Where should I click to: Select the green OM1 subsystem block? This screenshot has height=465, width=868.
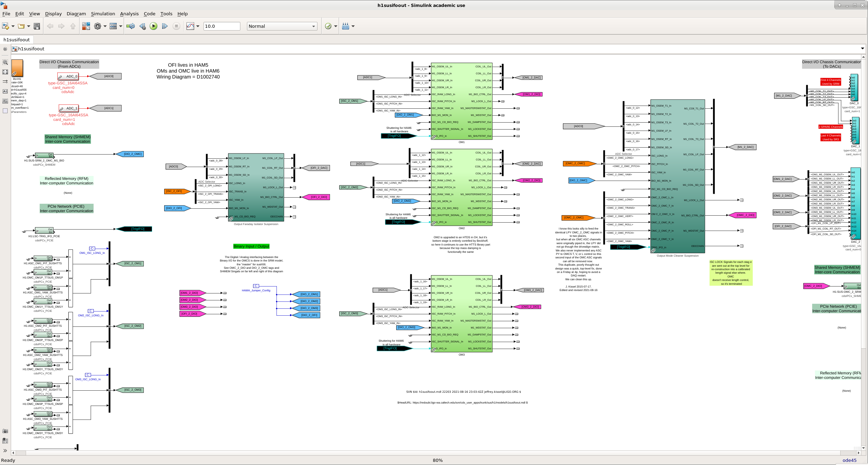(x=462, y=101)
